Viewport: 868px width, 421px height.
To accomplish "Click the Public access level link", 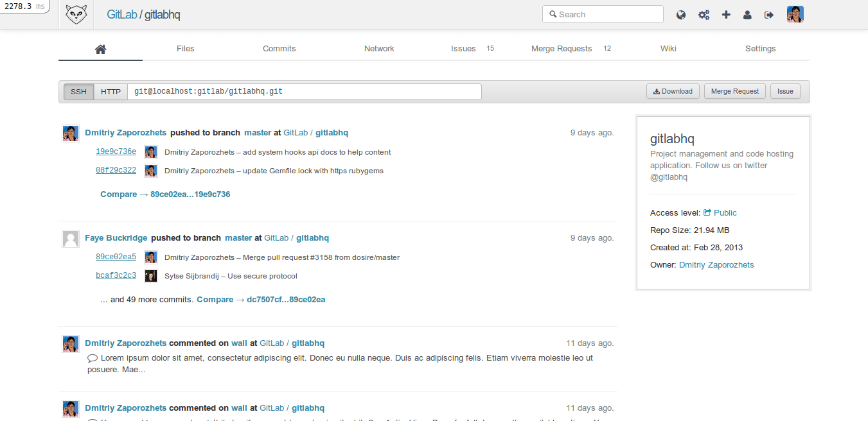I will [x=724, y=212].
